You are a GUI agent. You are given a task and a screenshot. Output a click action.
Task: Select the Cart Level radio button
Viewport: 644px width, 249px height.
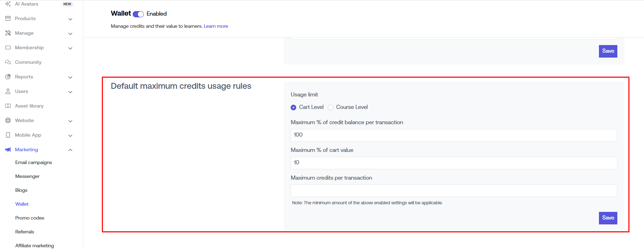[x=293, y=108]
